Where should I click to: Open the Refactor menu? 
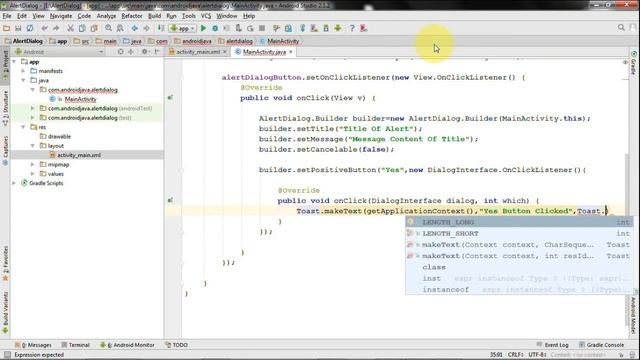pos(132,16)
